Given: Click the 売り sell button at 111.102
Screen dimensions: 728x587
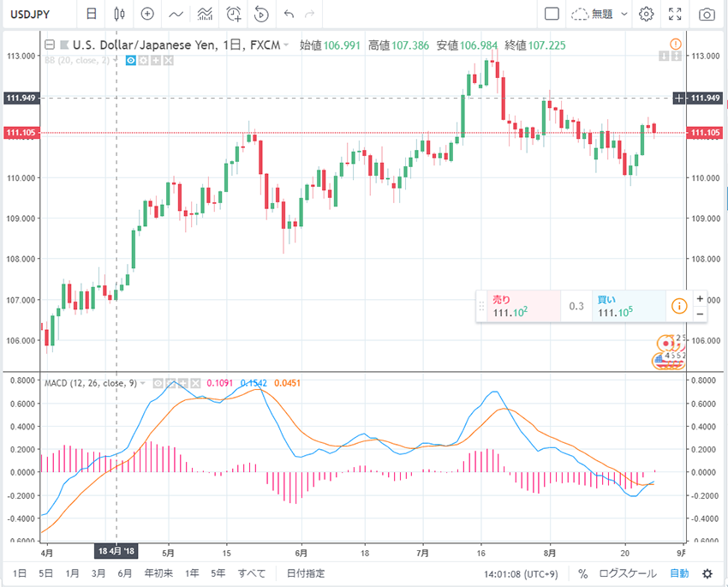Looking at the screenshot, I should 523,306.
